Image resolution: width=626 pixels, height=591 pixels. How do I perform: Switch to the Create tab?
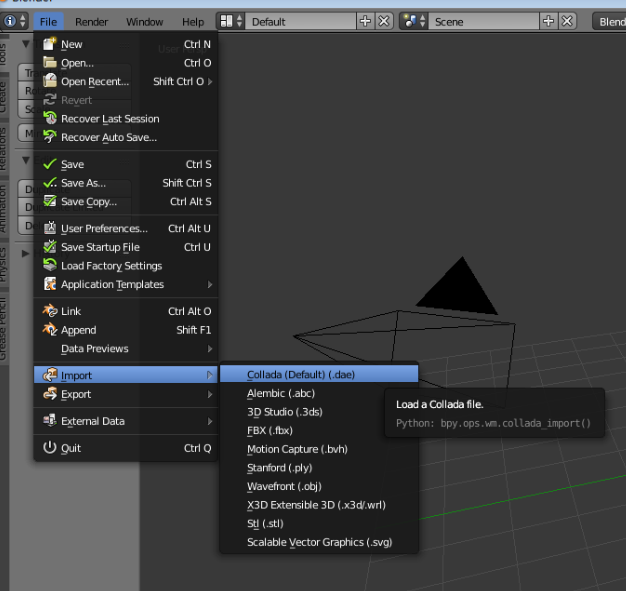coord(4,97)
